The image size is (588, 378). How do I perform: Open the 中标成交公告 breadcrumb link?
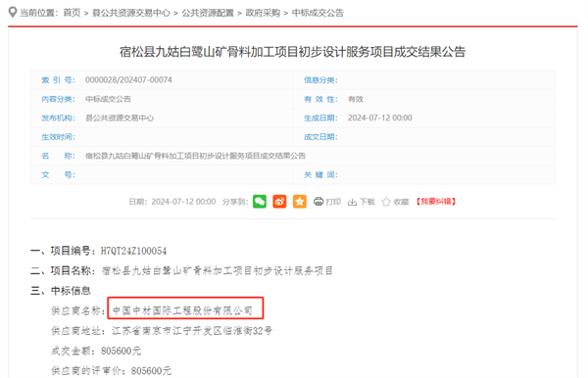(318, 13)
